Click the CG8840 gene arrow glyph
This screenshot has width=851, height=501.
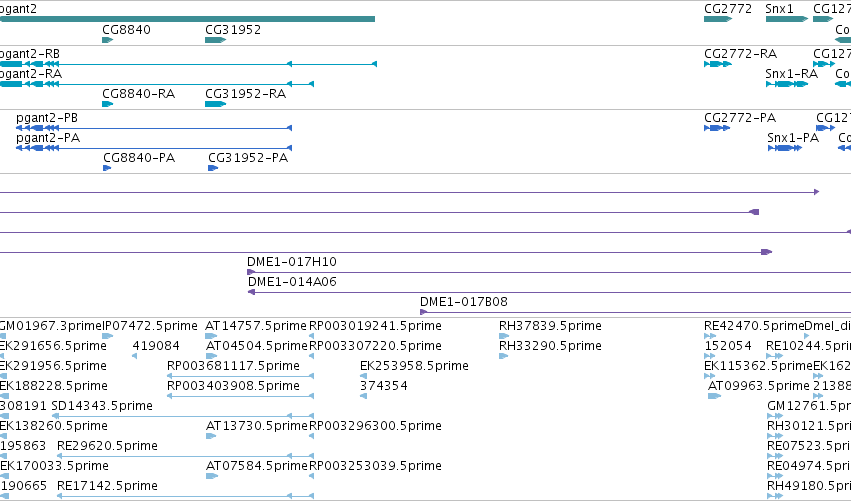click(107, 40)
